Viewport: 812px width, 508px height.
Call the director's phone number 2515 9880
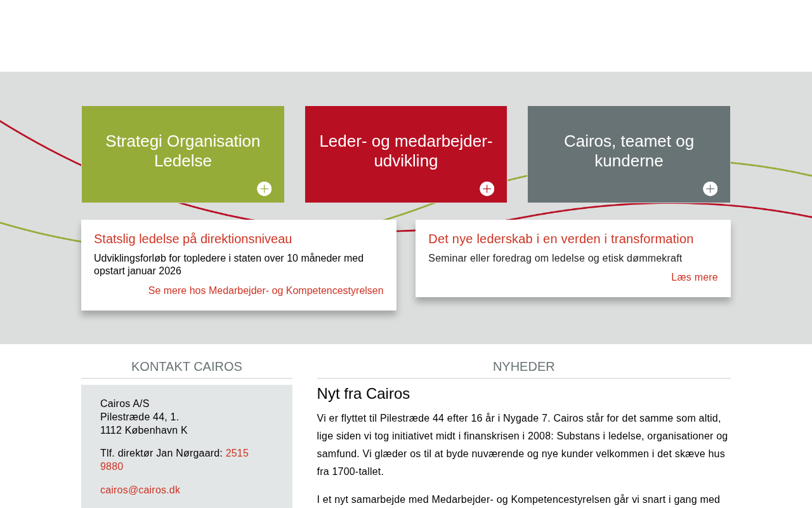(x=174, y=460)
